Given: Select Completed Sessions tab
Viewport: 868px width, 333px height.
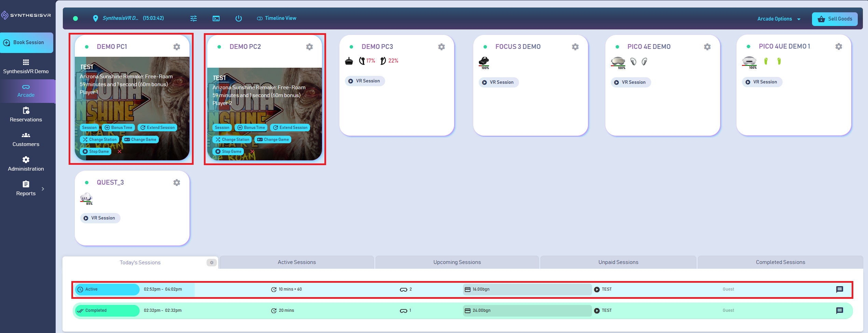Looking at the screenshot, I should [x=780, y=262].
